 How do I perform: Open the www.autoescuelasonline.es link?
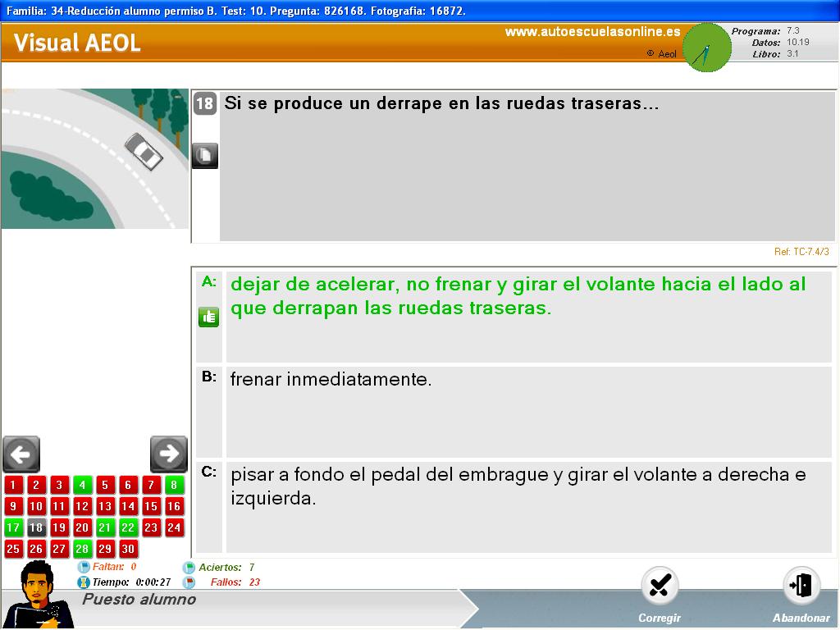(592, 32)
